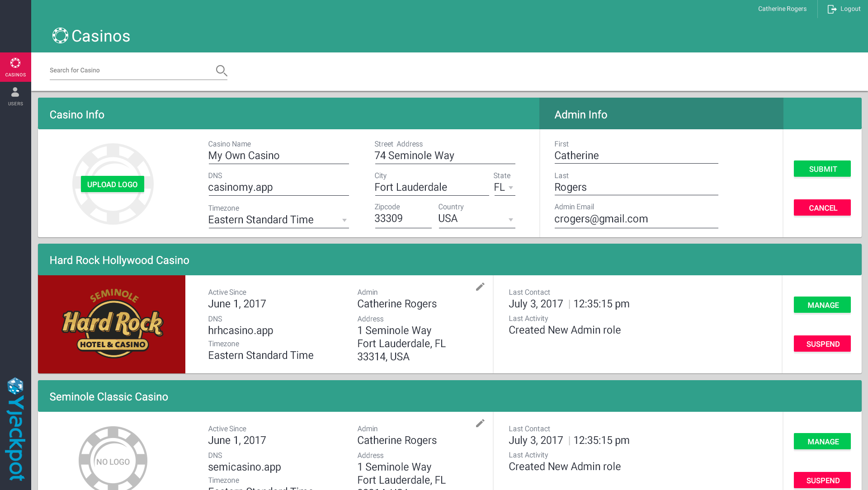Screen dimensions: 868x490
Task: Click the poker chip icon beside Casinos title
Action: coord(60,36)
